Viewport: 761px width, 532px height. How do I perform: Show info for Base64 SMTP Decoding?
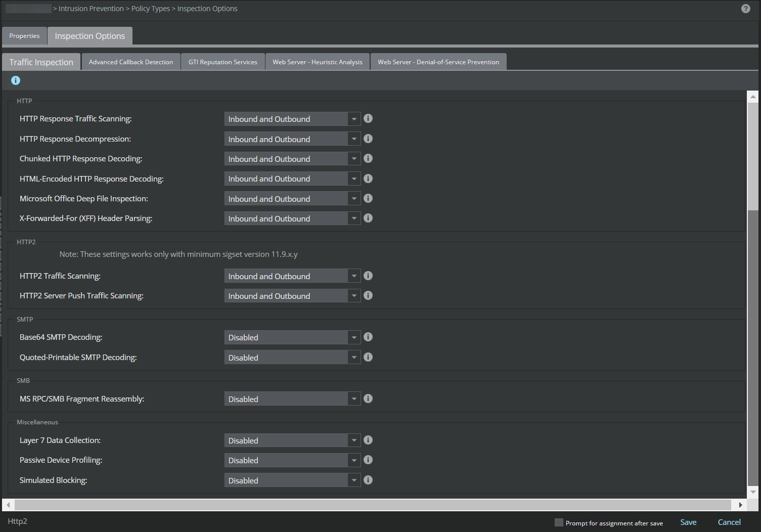pos(368,337)
